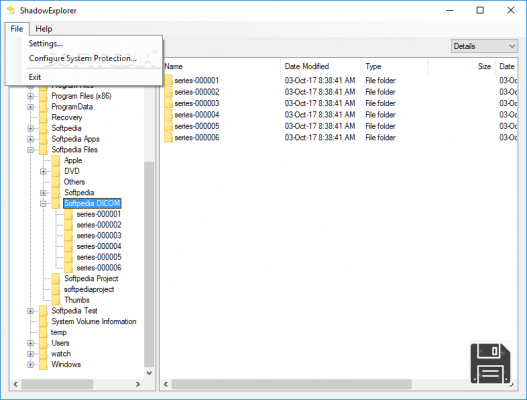Select series-000003 in the tree

pos(99,236)
